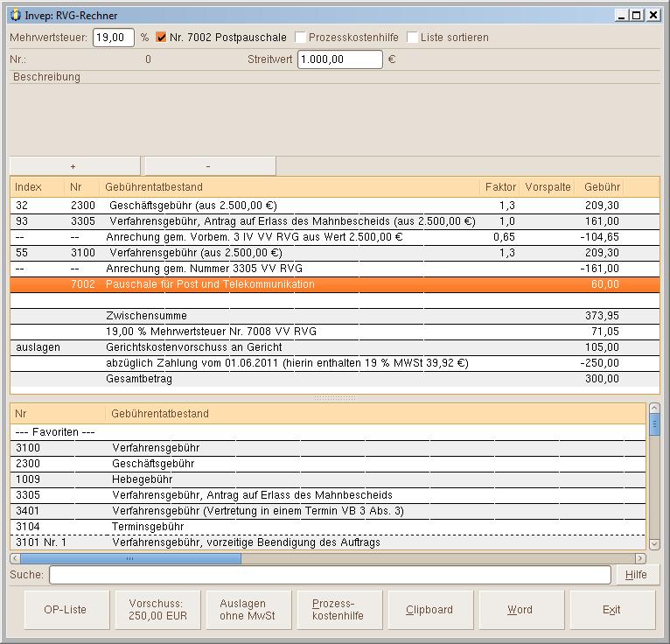The width and height of the screenshot is (670, 644).
Task: Select 3401 Verfahrensgebühr Vertretung in einem Termin
Action: (328, 512)
